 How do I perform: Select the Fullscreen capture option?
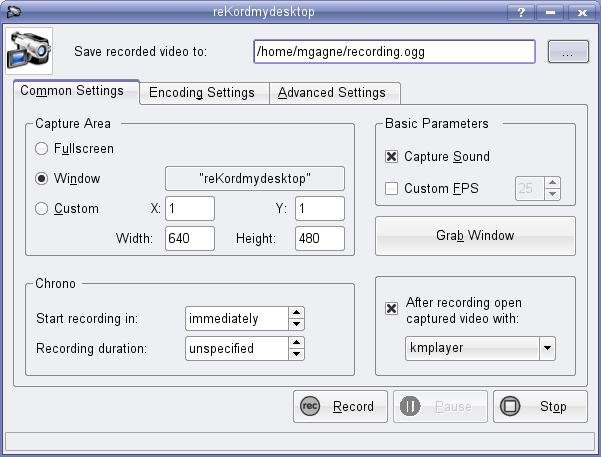click(x=42, y=149)
